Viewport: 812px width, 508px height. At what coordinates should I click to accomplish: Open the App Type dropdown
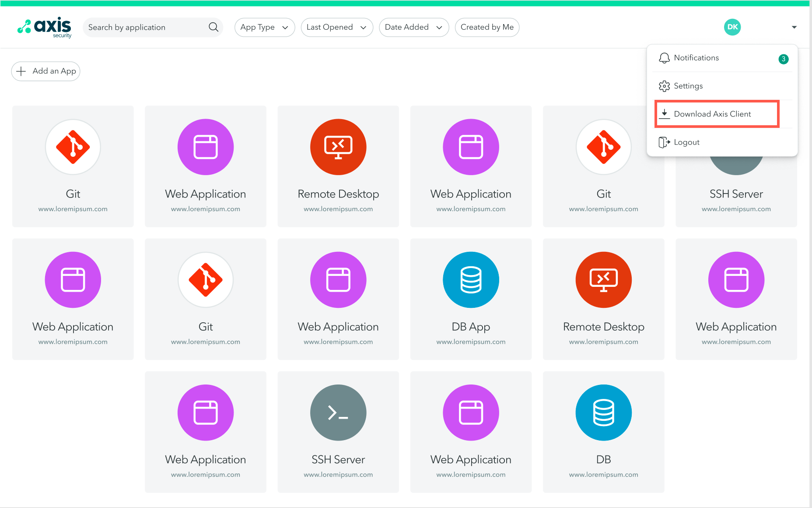point(265,27)
